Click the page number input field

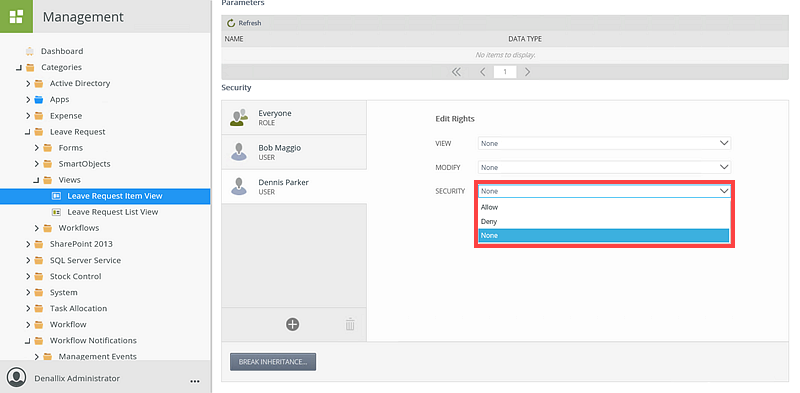(x=505, y=72)
